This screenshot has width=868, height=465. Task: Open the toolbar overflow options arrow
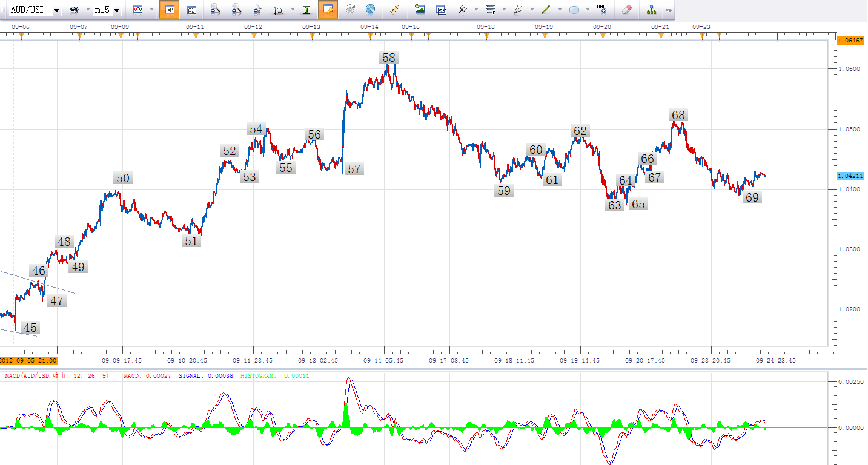coord(668,10)
